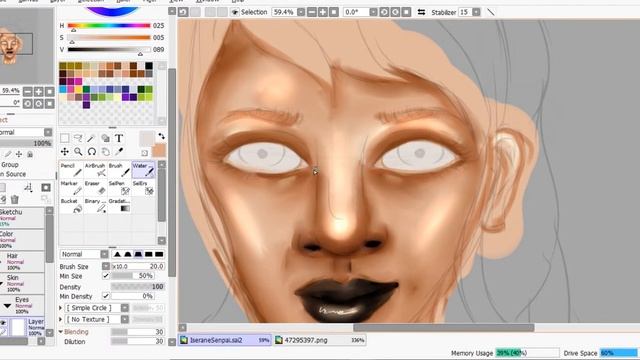Reset canvas zoom with toolbar square button
Screen dimensions: 640x360
point(334,12)
